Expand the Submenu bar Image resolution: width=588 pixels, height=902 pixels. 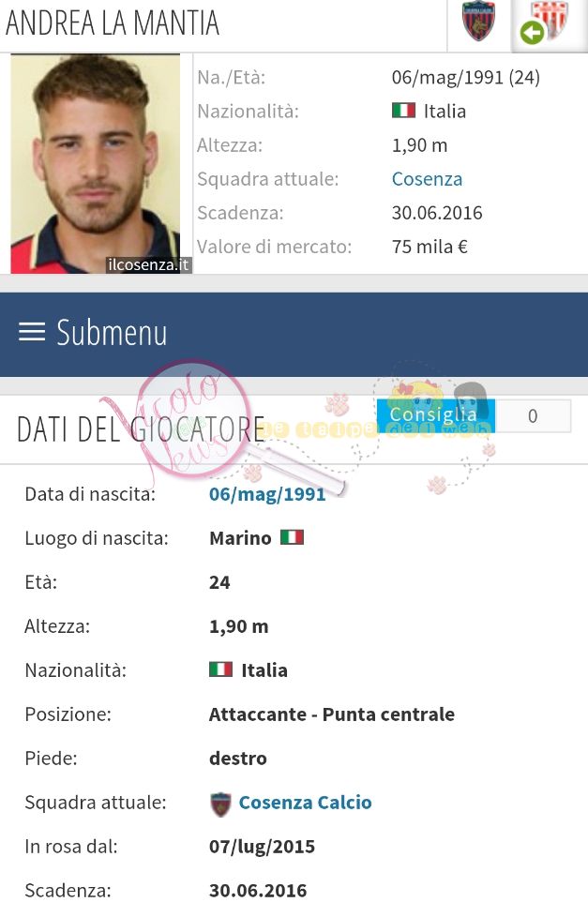point(294,334)
